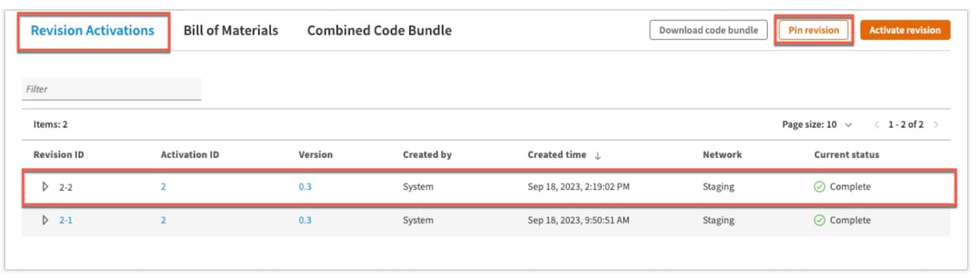Sort by the Revision ID column header
Screen dimensions: 980x278
pyautogui.click(x=58, y=155)
